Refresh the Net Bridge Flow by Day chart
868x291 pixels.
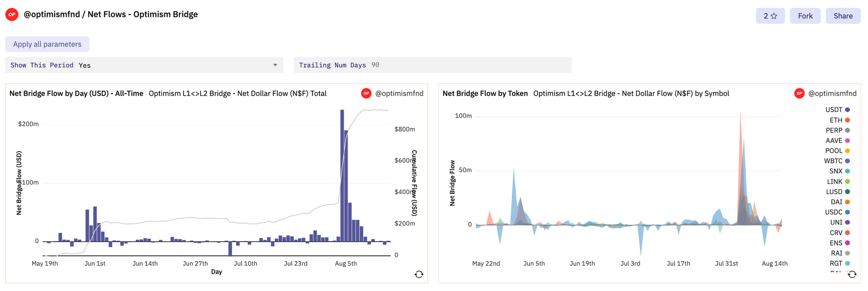[419, 274]
